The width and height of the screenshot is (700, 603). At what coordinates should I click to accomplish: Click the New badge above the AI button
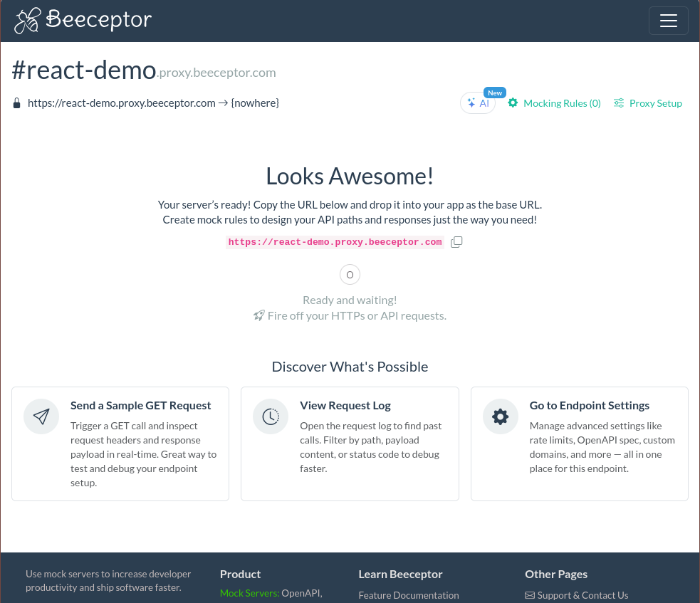(495, 93)
